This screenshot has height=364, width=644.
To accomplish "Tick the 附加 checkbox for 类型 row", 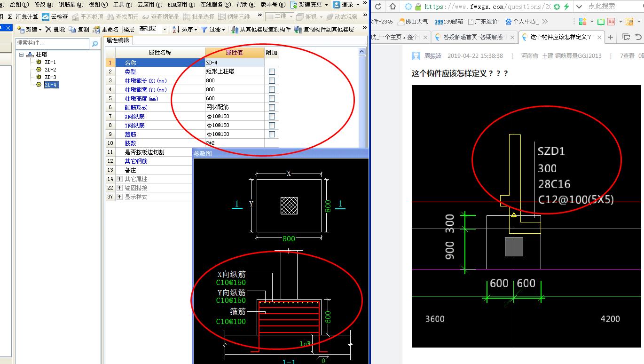I will point(272,72).
